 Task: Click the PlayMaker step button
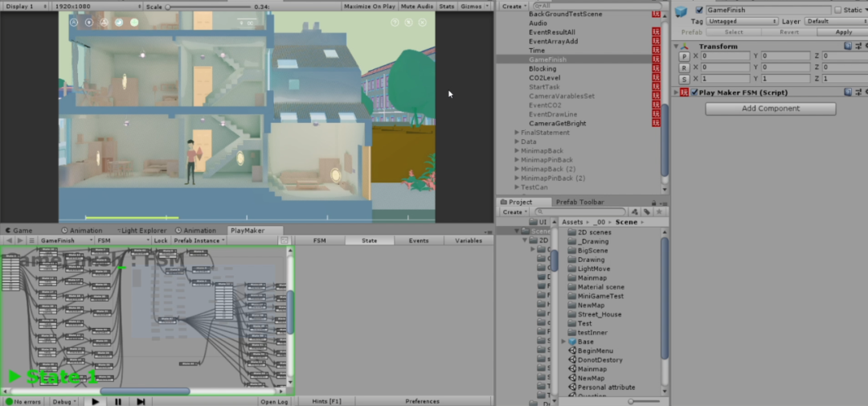tap(141, 401)
